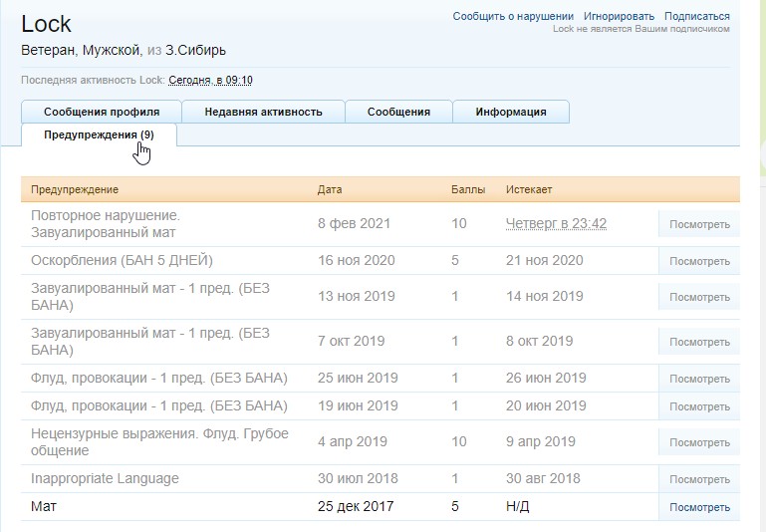Open the Сообщения tab
The width and height of the screenshot is (766, 532).
(x=398, y=112)
